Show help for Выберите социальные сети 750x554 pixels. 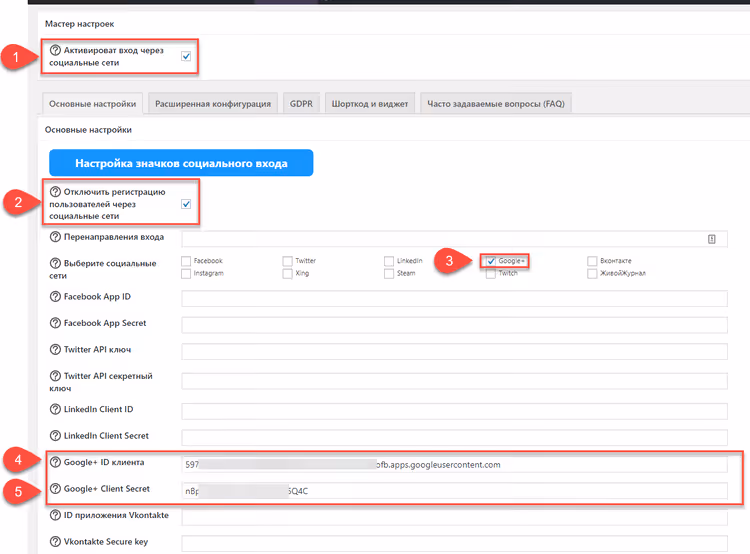tap(55, 263)
